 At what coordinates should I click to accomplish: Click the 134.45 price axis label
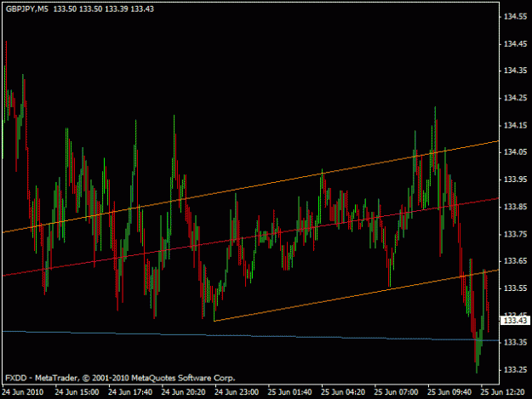coord(515,43)
